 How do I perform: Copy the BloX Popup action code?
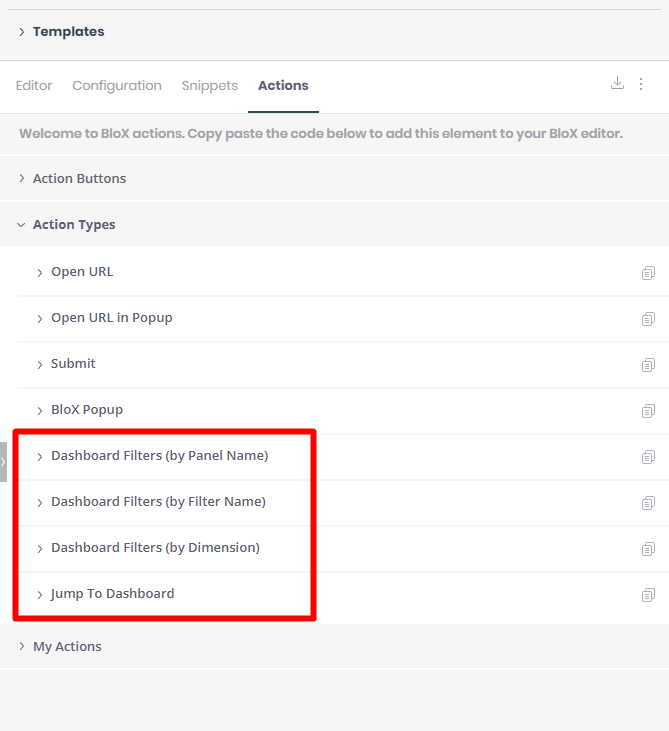(x=648, y=411)
